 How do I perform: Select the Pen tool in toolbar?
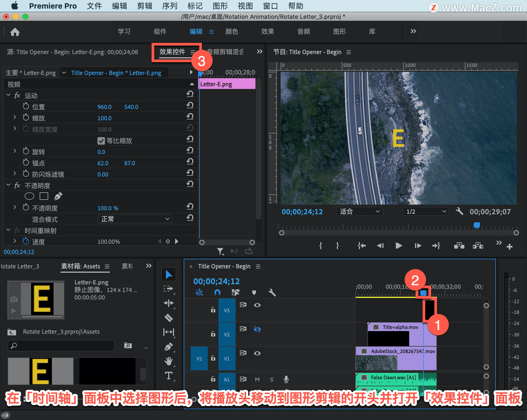pyautogui.click(x=169, y=347)
